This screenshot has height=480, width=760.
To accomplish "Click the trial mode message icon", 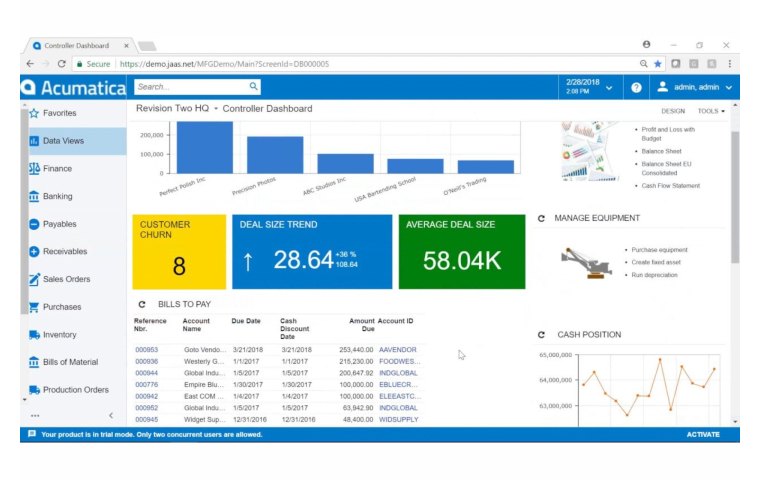I will (32, 434).
